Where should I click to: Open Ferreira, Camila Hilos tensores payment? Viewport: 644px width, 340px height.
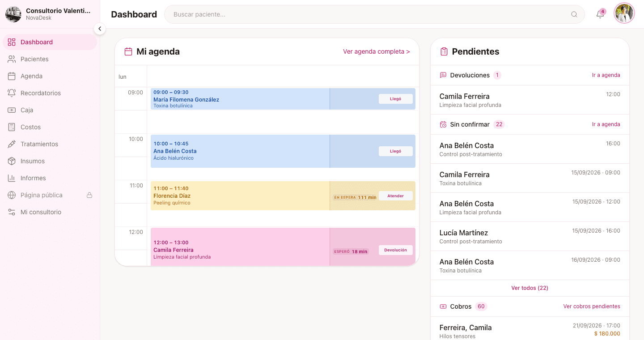tap(530, 329)
